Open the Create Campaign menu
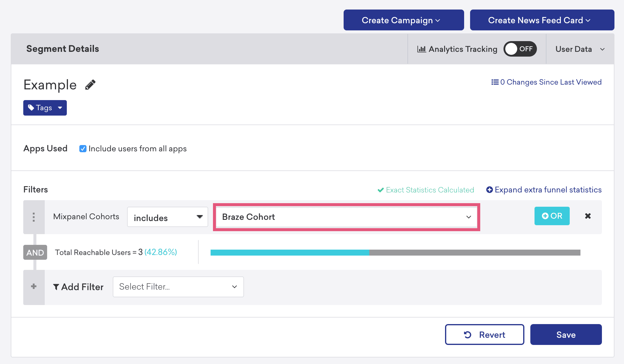This screenshot has width=624, height=364. (404, 20)
